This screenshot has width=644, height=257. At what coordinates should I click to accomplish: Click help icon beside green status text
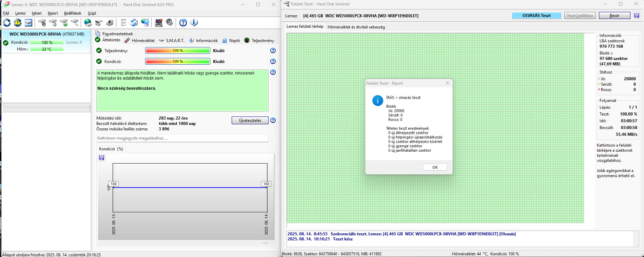pyautogui.click(x=273, y=72)
